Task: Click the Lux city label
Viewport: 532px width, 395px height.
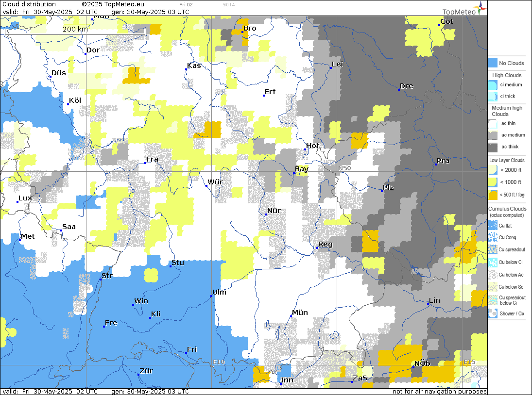Action: click(x=25, y=198)
